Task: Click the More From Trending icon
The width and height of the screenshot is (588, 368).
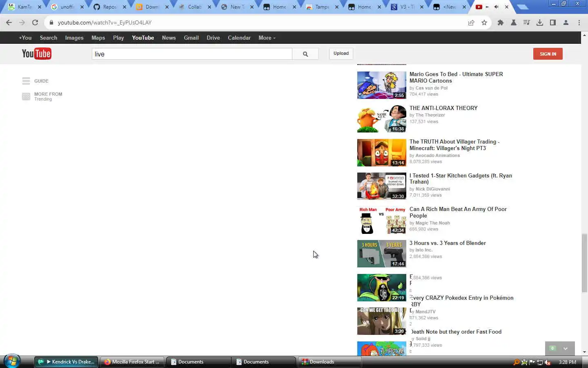Action: [26, 96]
